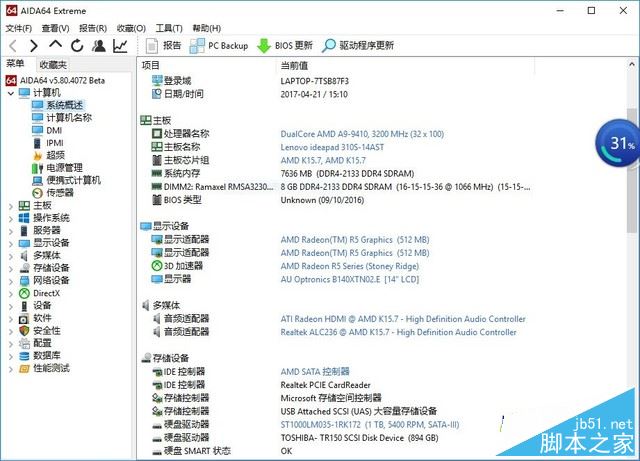Viewport: 640px width, 461px height.
Task: Click the vertical scrollbar thumb
Action: coord(632,171)
